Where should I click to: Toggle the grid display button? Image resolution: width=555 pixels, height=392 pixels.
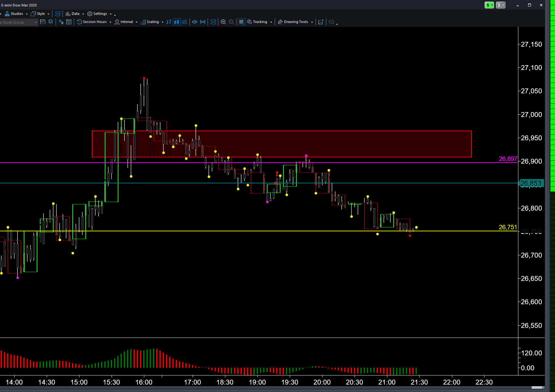point(241,22)
